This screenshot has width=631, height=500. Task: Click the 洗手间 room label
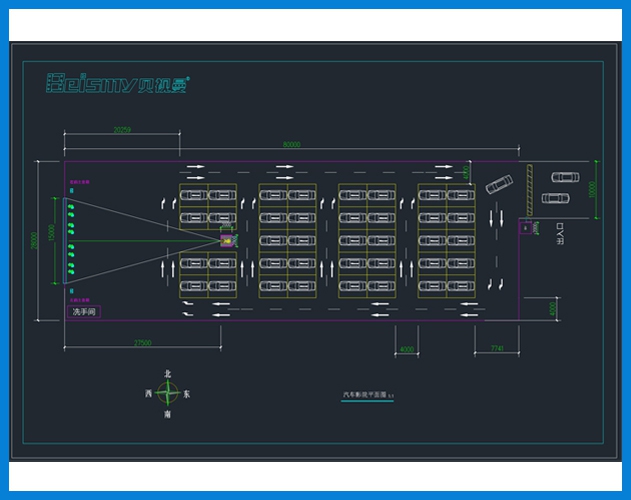click(x=84, y=312)
